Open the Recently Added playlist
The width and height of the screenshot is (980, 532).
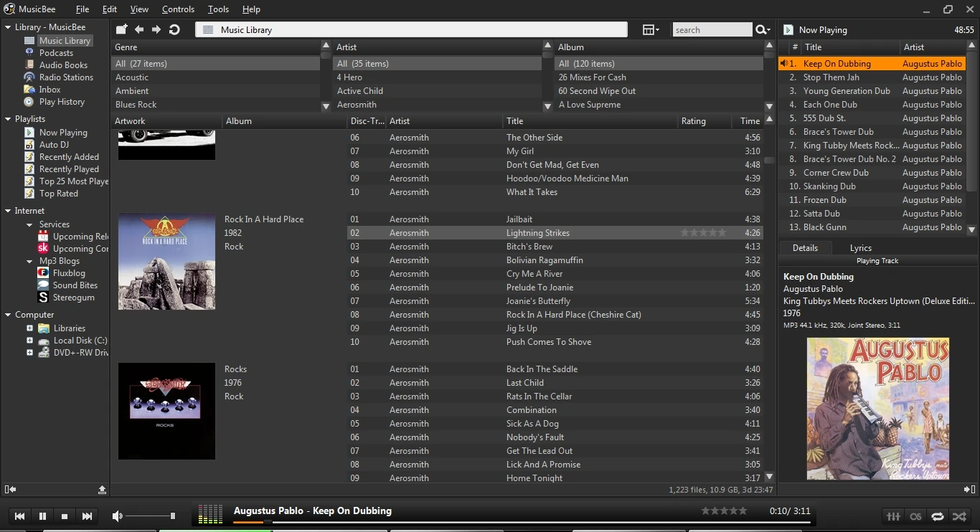(x=69, y=157)
